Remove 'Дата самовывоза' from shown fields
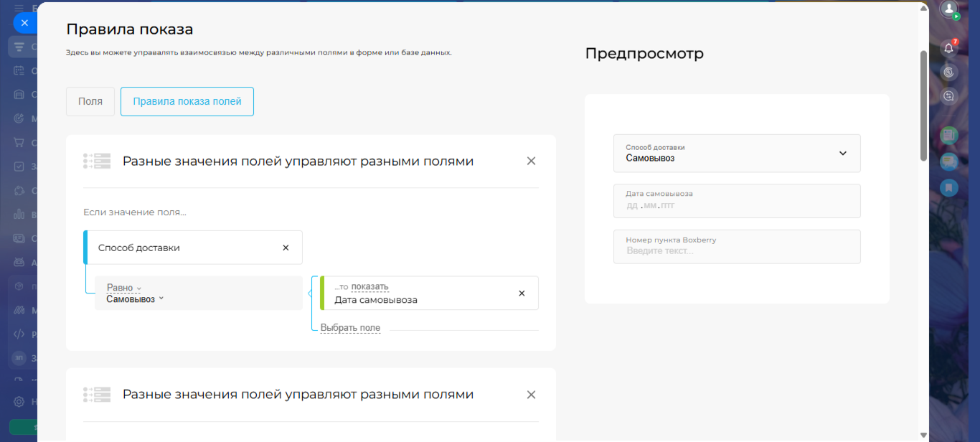Viewport: 980px width, 442px height. pos(522,293)
